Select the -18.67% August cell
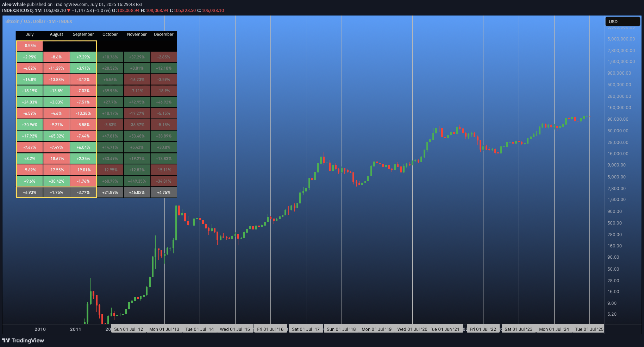The height and width of the screenshot is (347, 644). [56, 159]
